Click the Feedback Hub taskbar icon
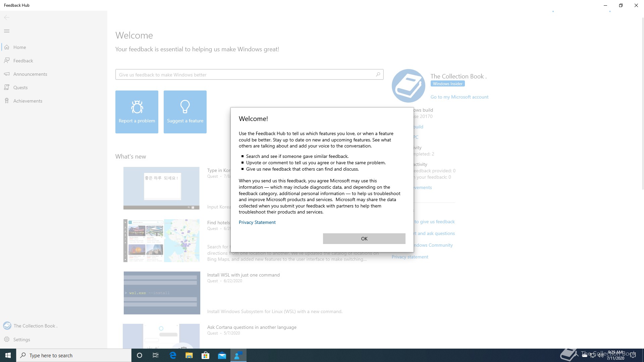This screenshot has height=362, width=644. coord(238,355)
